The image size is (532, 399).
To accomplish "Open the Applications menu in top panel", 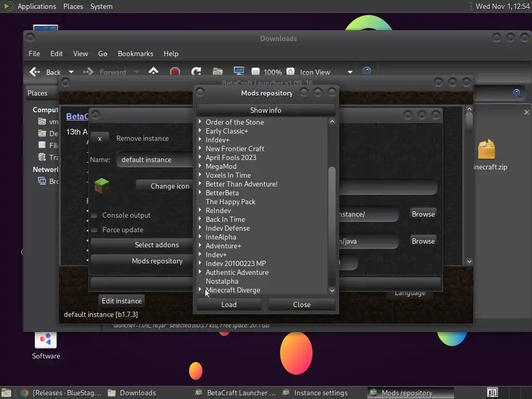I will (37, 6).
